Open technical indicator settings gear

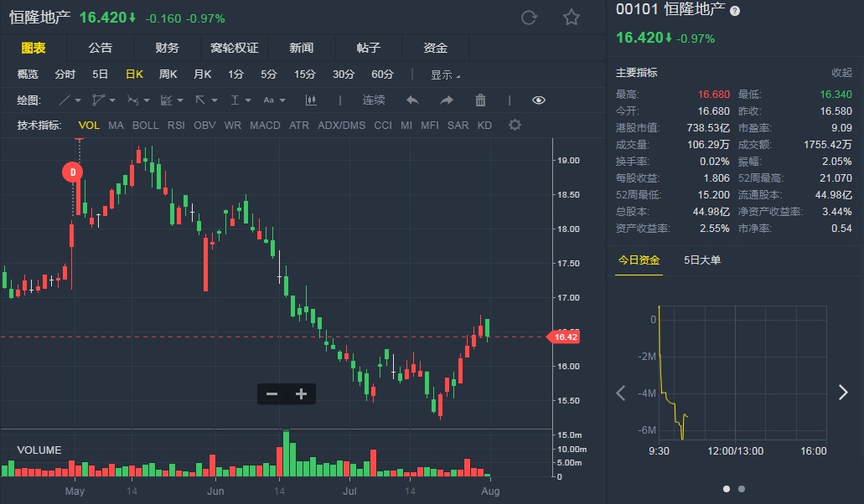pyautogui.click(x=515, y=126)
